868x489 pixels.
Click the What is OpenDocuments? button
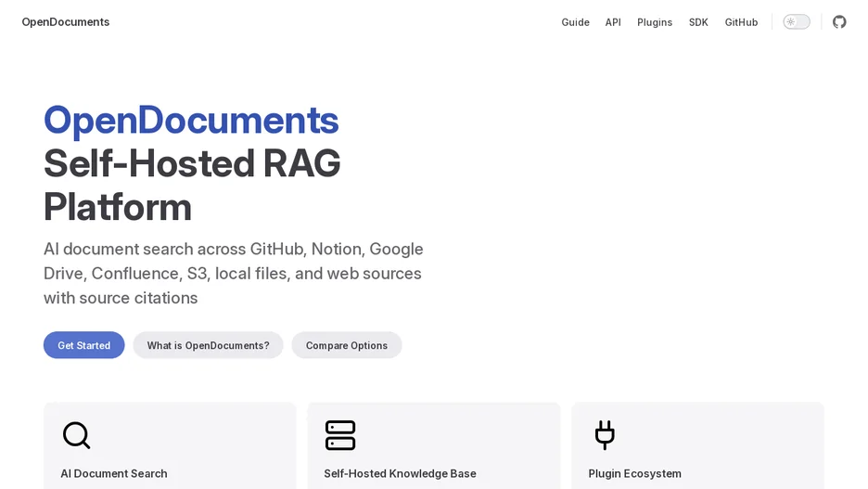pos(208,345)
